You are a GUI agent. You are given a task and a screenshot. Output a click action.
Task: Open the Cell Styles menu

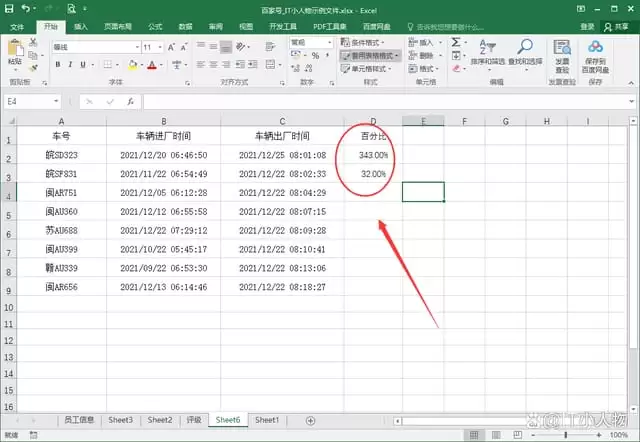coord(366,69)
